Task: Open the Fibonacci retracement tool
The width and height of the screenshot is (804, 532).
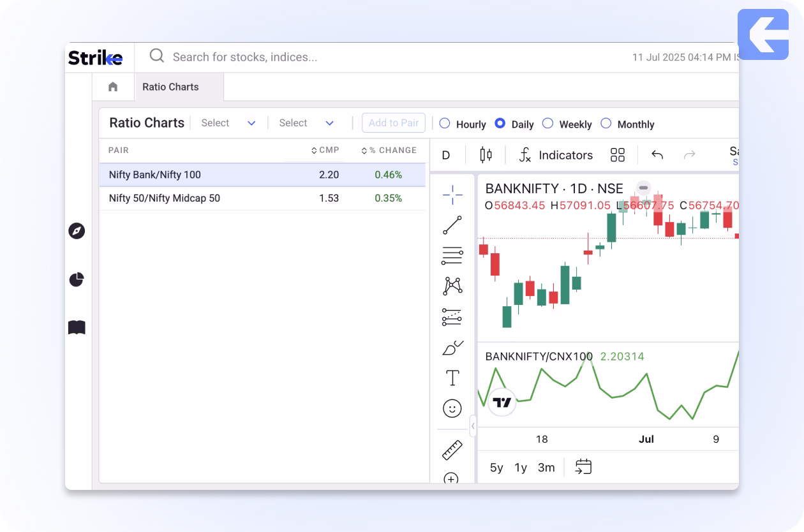Action: (x=452, y=256)
